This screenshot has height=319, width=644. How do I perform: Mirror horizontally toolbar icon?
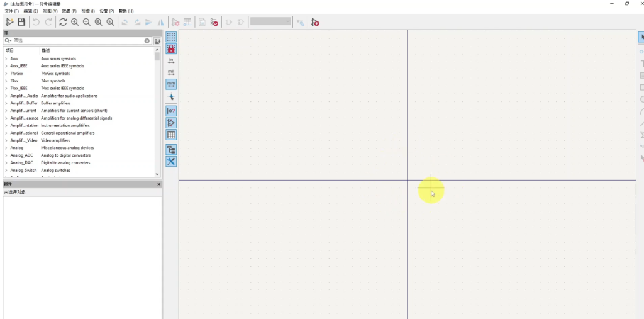(x=160, y=22)
